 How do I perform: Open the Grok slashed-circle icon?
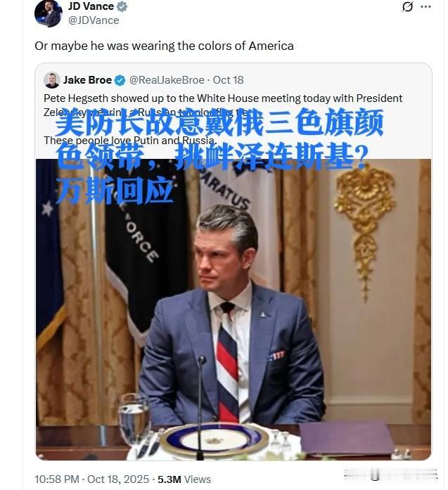point(407,6)
